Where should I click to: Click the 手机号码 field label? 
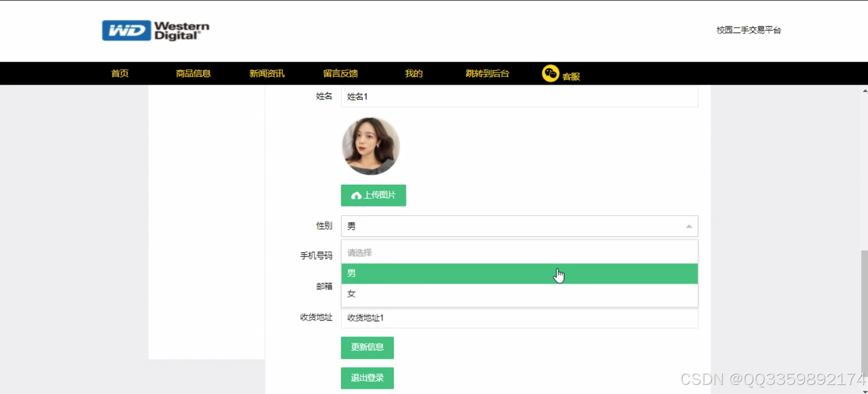point(316,256)
